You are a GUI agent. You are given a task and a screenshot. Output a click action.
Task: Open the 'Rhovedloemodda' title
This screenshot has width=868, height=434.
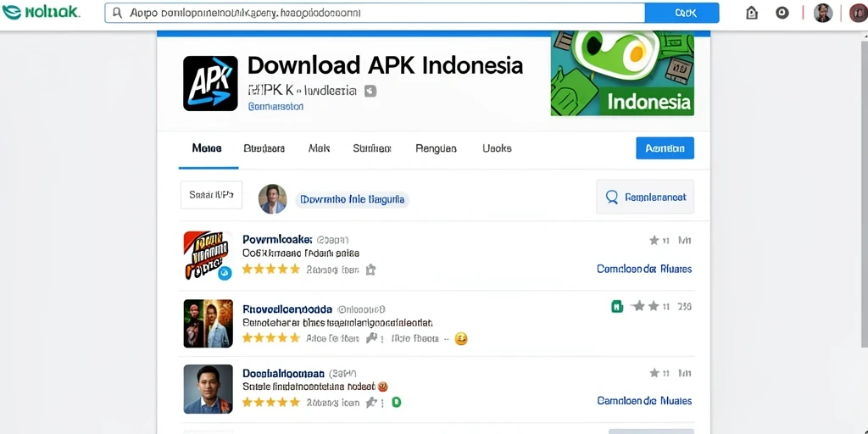coord(287,309)
